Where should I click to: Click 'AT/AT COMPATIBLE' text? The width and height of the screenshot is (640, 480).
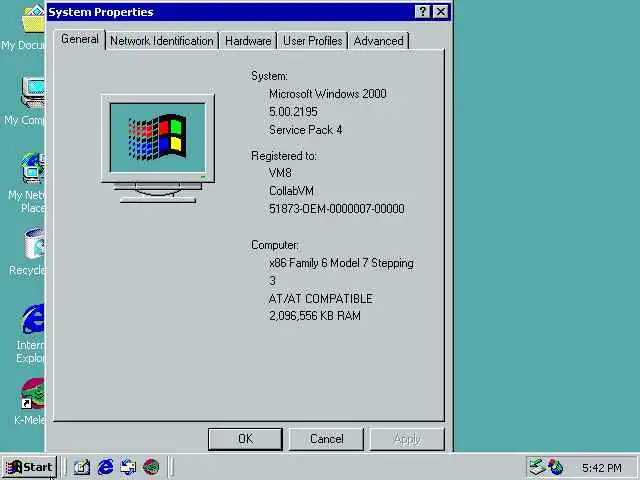point(320,299)
